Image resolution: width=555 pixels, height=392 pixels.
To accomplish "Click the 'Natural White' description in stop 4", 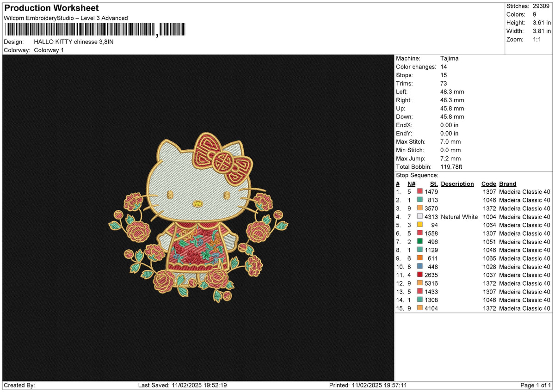I will coord(459,216).
